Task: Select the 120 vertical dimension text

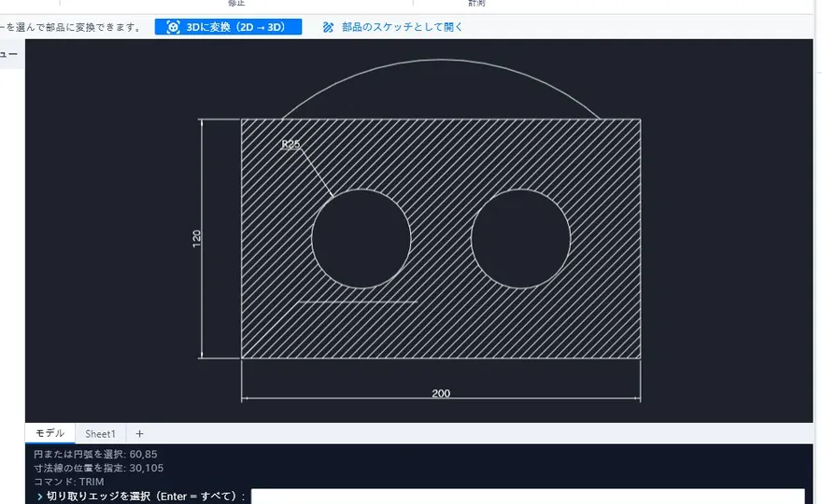Action: (196, 238)
